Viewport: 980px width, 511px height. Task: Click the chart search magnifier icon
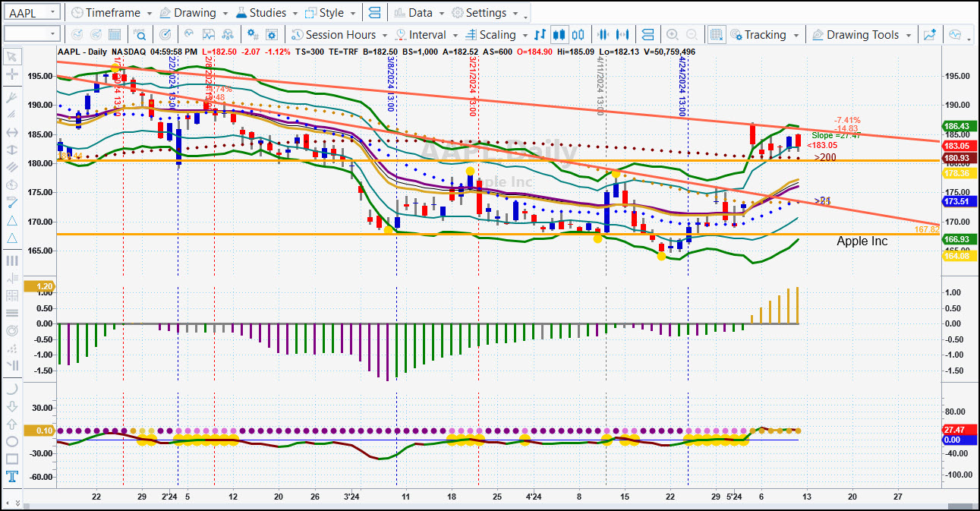(x=140, y=35)
